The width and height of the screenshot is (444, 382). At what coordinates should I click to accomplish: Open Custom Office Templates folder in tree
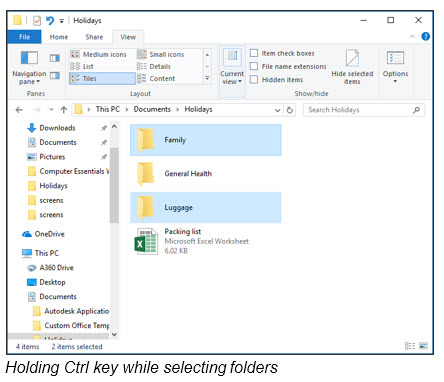pos(71,326)
